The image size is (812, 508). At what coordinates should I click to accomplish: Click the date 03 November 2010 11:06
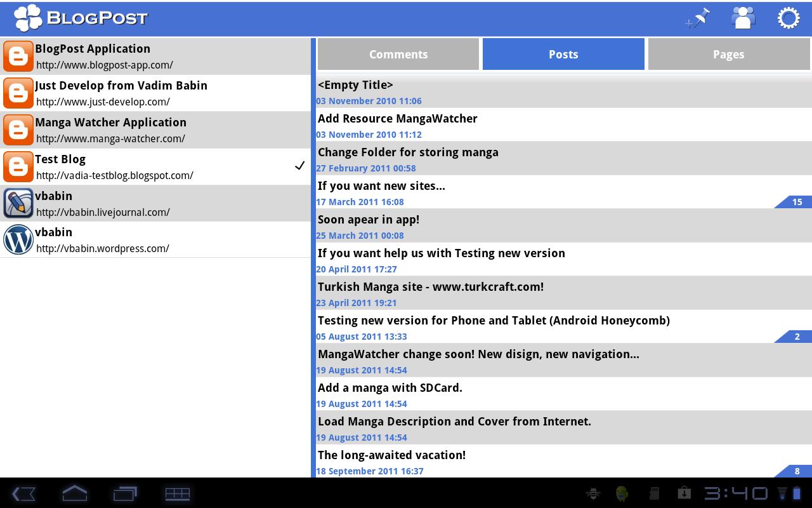click(x=369, y=101)
